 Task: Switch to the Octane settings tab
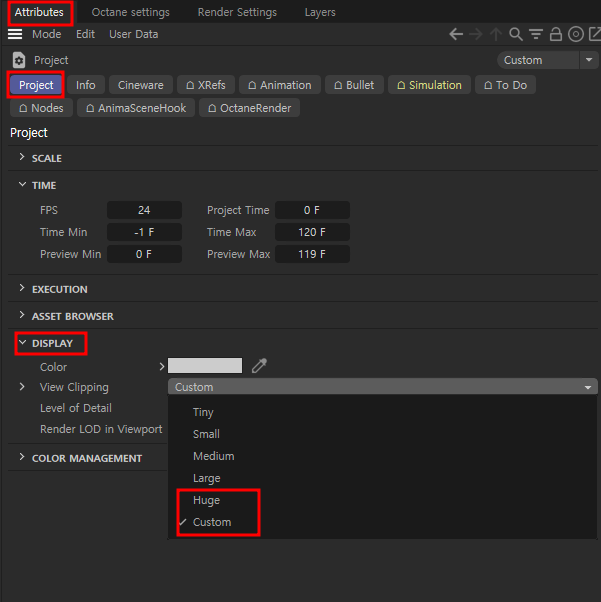pyautogui.click(x=130, y=12)
